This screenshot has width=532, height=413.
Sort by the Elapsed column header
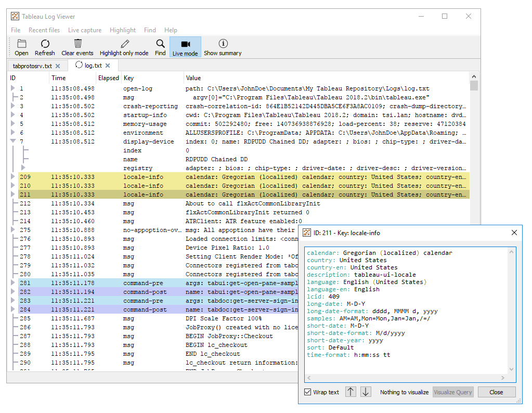pos(109,78)
